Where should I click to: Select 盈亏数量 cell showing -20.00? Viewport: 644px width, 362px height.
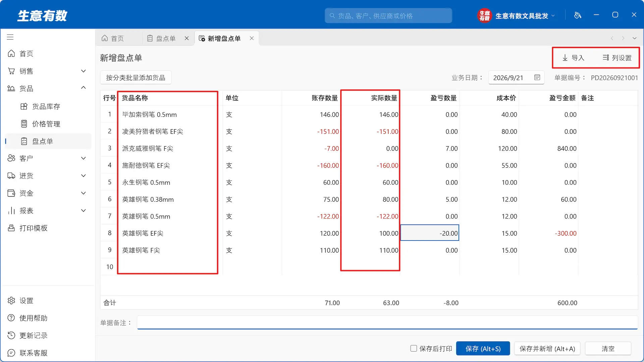click(430, 233)
